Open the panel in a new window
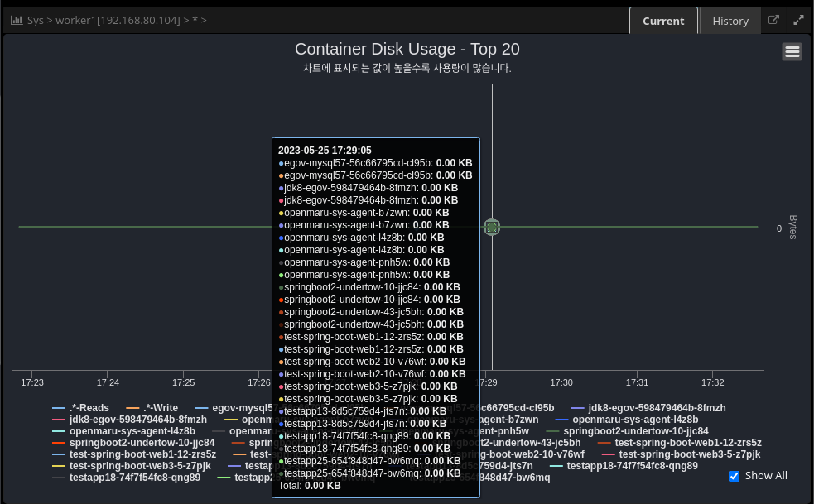This screenshot has height=504, width=814. (x=773, y=21)
